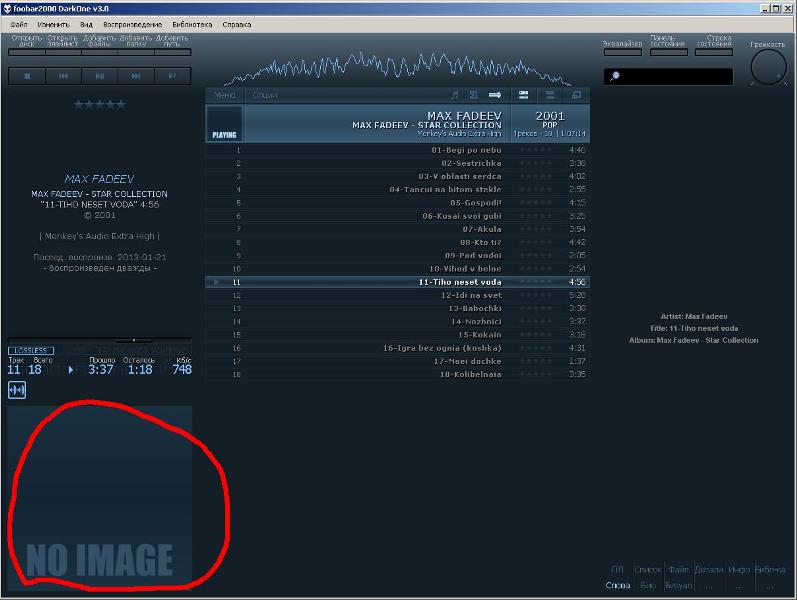Select playing track 11-Tiho neset voda
Viewport: 797px width, 600px height.
pos(397,282)
